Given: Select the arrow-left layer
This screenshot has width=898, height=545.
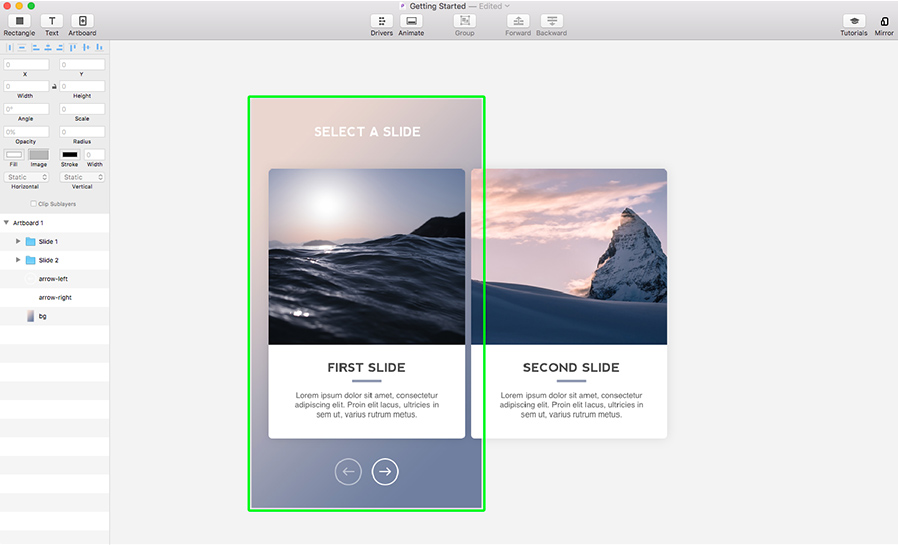Looking at the screenshot, I should tap(54, 279).
